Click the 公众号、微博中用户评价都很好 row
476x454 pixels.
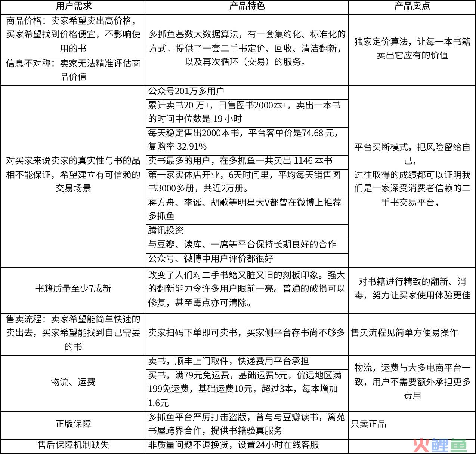tap(247, 260)
